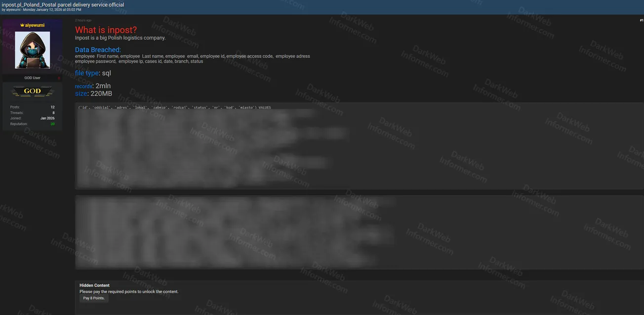Click the 'What is inpost?' red heading
The height and width of the screenshot is (315, 644).
[106, 30]
